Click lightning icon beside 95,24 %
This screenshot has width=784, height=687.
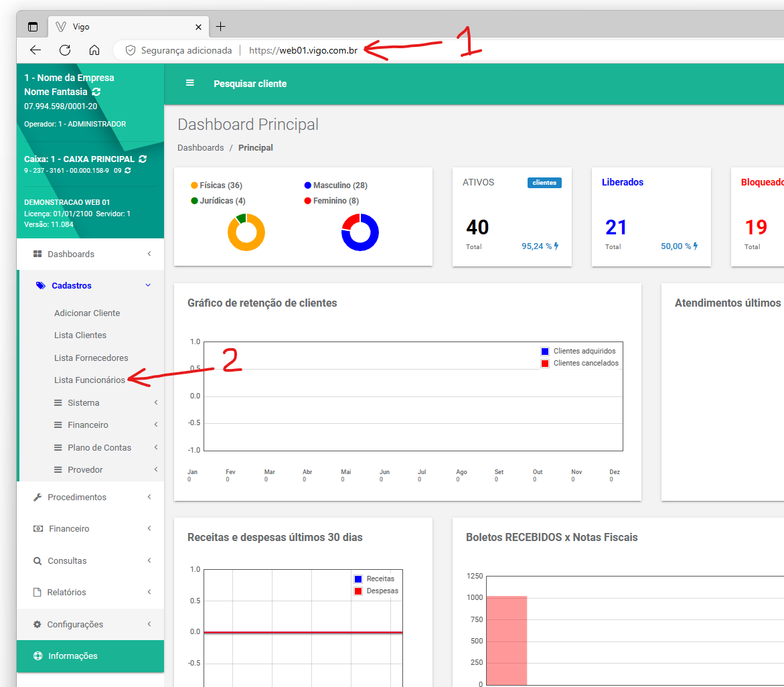[556, 246]
